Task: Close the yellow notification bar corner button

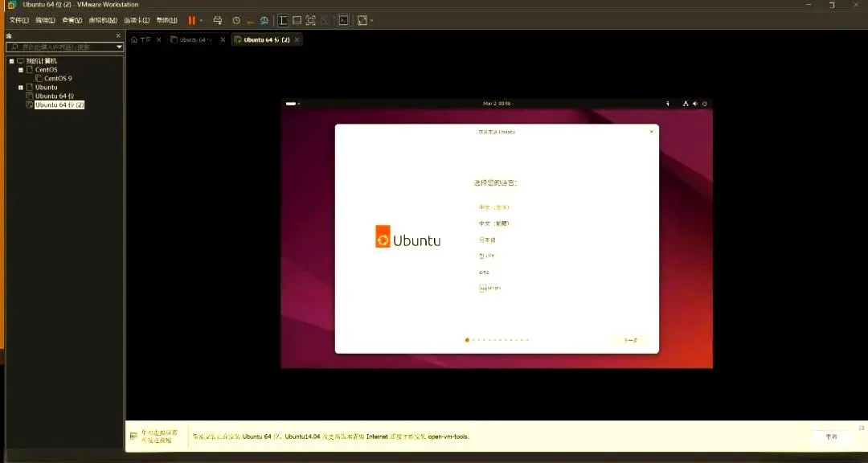Action: coord(862,428)
